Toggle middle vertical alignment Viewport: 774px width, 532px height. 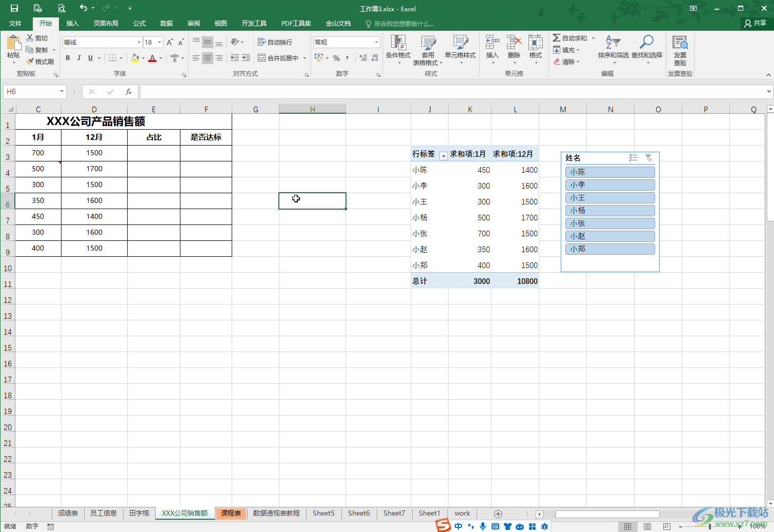pyautogui.click(x=207, y=42)
